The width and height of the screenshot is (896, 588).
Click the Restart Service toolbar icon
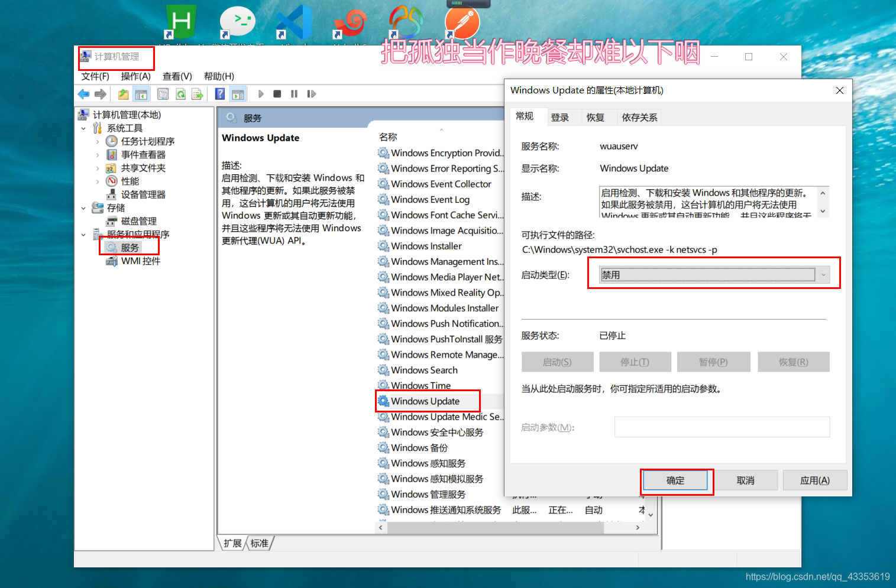[311, 94]
